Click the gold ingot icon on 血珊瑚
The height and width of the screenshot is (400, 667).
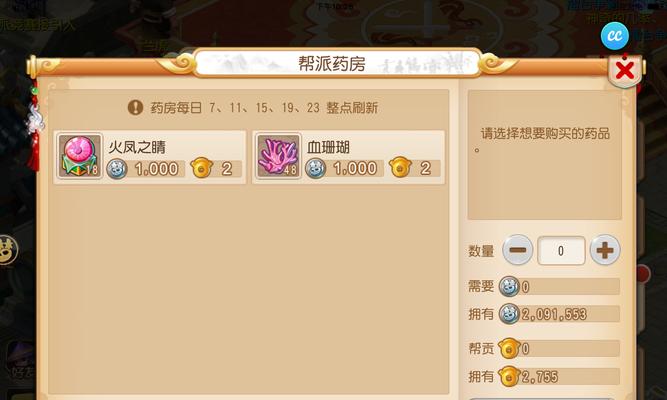point(400,168)
